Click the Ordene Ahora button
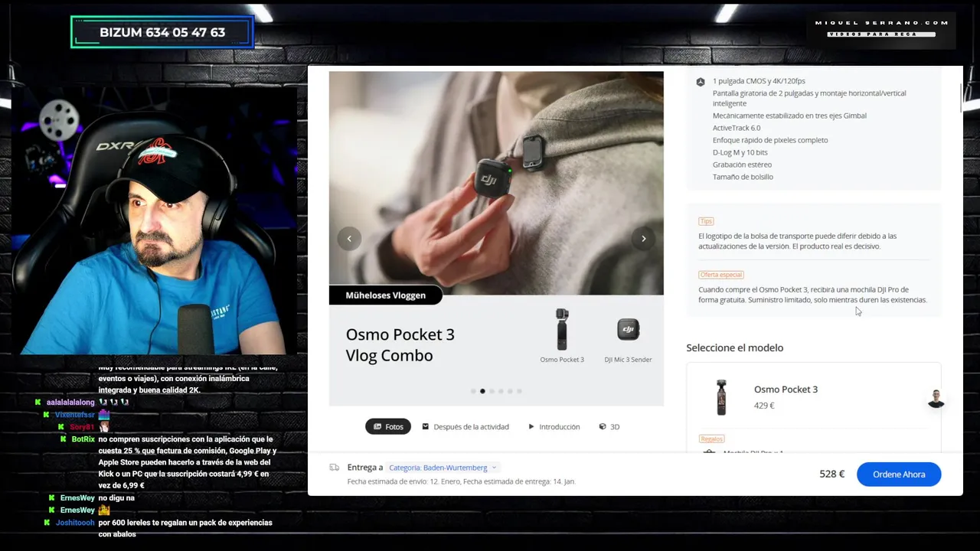Image resolution: width=980 pixels, height=551 pixels. [899, 474]
